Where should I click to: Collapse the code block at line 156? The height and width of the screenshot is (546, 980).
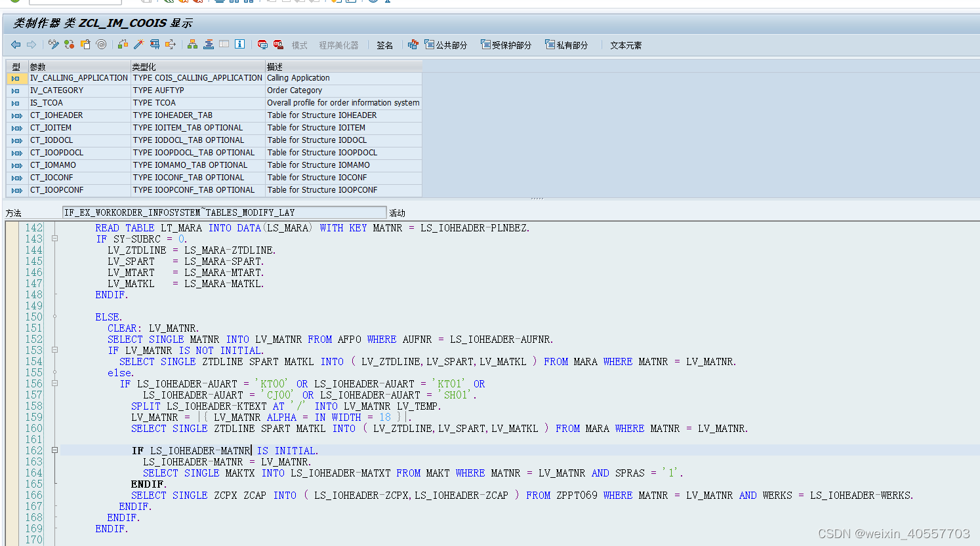click(x=54, y=383)
